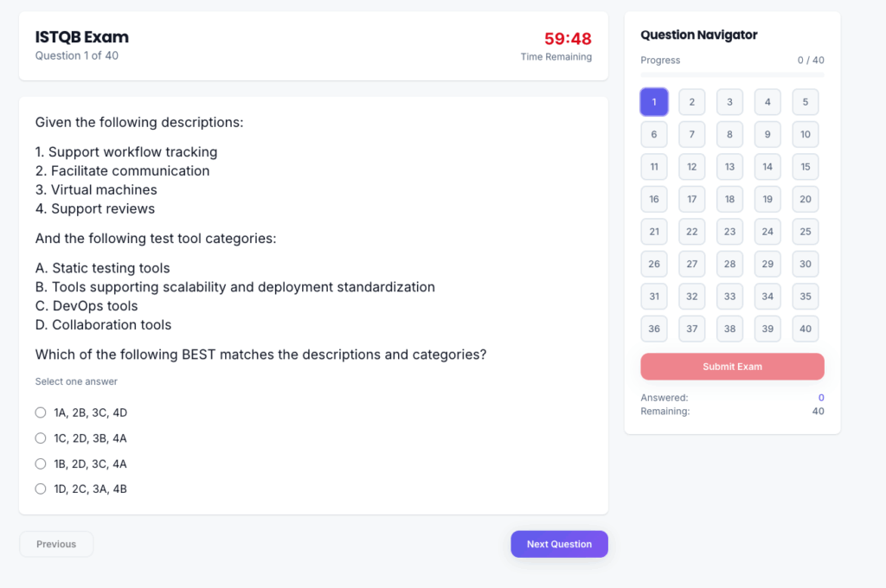Click the ISTQB Exam title heading
Viewport: 886px width, 588px height.
click(x=82, y=37)
